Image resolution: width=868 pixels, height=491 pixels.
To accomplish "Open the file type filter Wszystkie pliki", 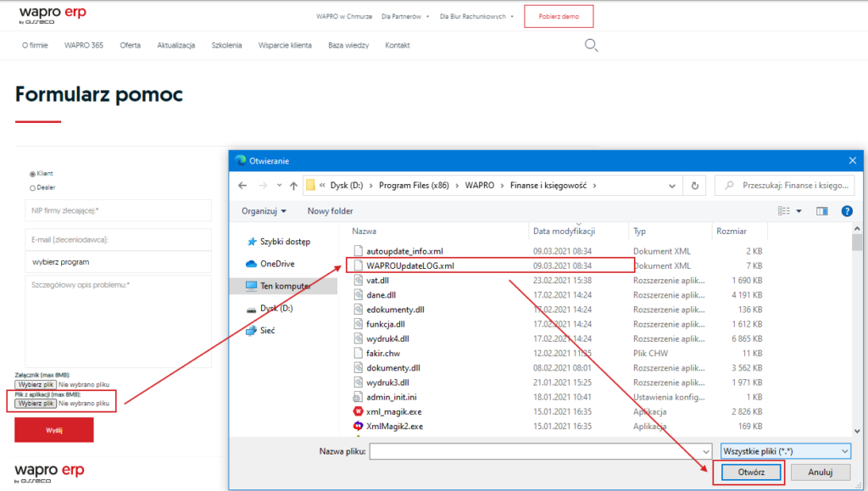I will [786, 451].
